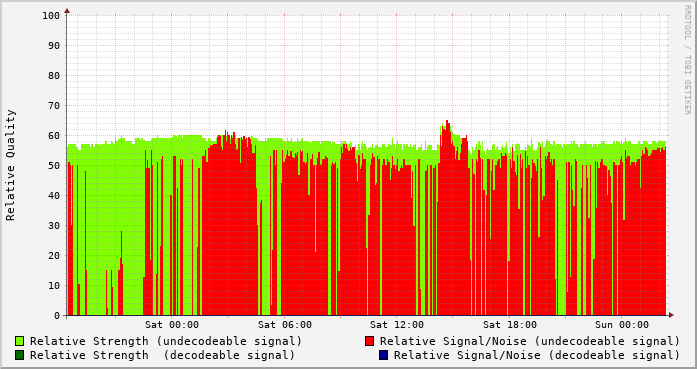
Task: Click the Sat 00:00 time axis label
Action: click(x=172, y=325)
